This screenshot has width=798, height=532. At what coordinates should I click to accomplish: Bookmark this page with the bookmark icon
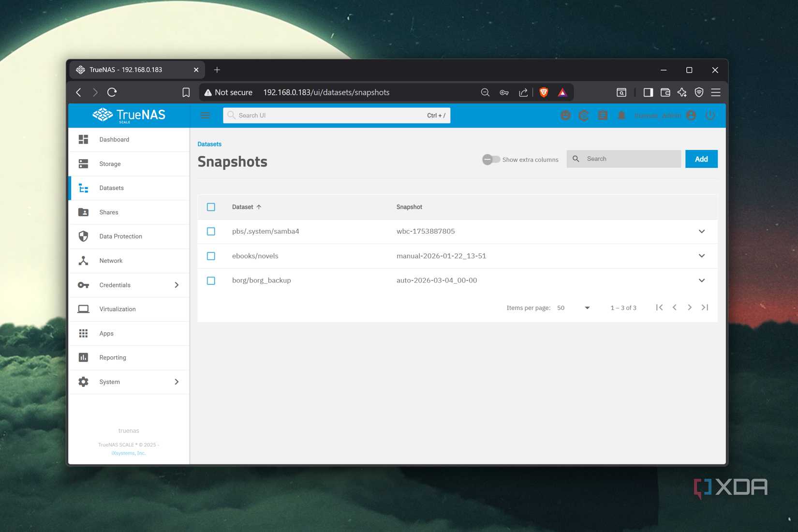(186, 92)
